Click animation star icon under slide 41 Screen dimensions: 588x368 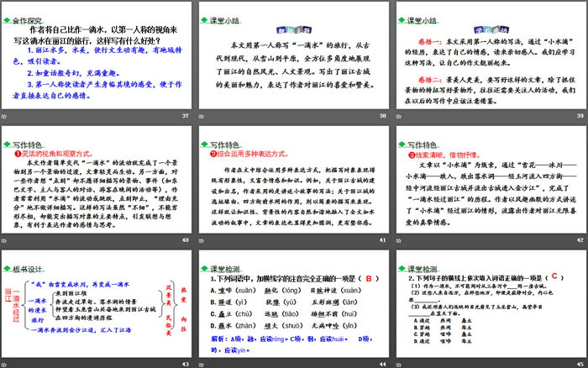(202, 240)
